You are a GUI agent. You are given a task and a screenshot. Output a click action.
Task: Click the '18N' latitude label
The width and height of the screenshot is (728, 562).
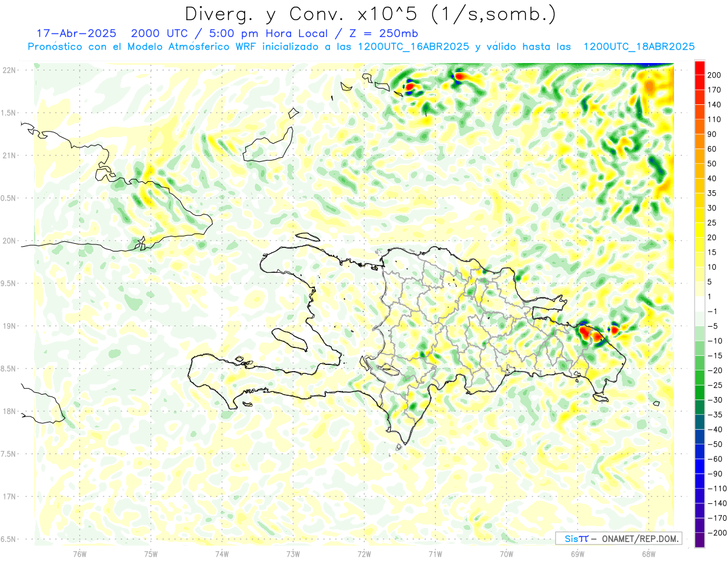9,412
